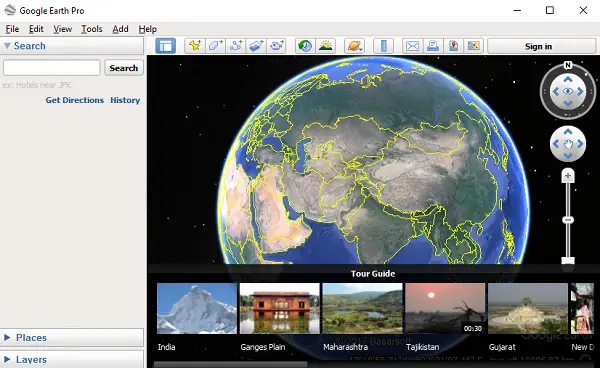Click the Sign in button
This screenshot has width=600, height=368.
538,46
